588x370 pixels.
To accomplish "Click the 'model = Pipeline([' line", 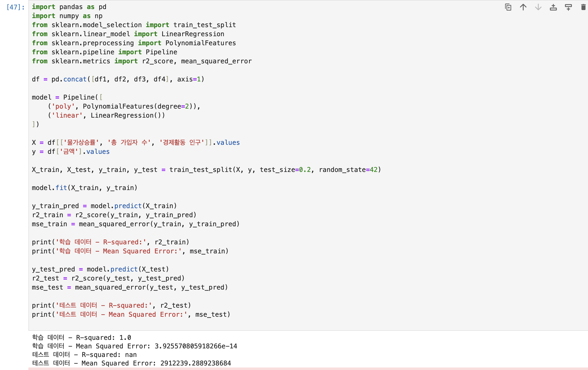I will (67, 97).
